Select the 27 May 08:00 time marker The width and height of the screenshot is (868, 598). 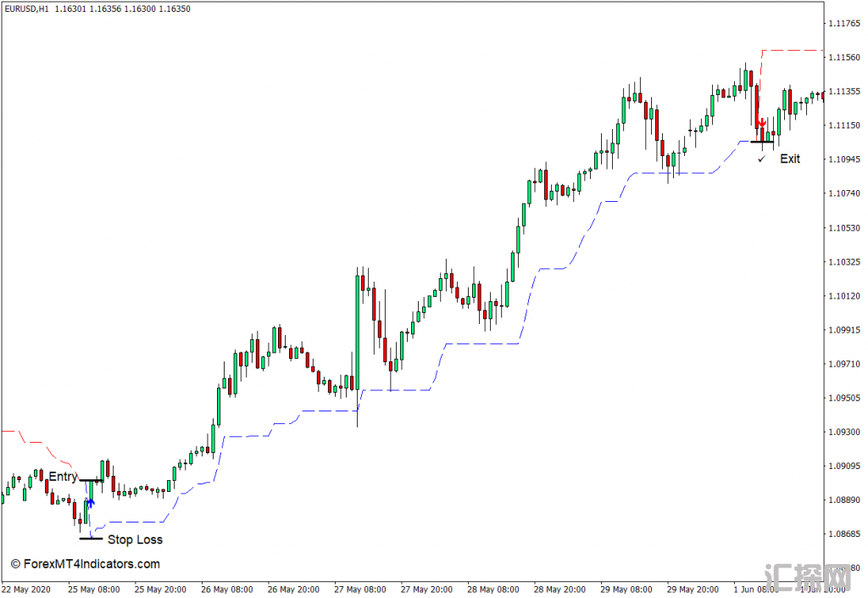click(360, 589)
